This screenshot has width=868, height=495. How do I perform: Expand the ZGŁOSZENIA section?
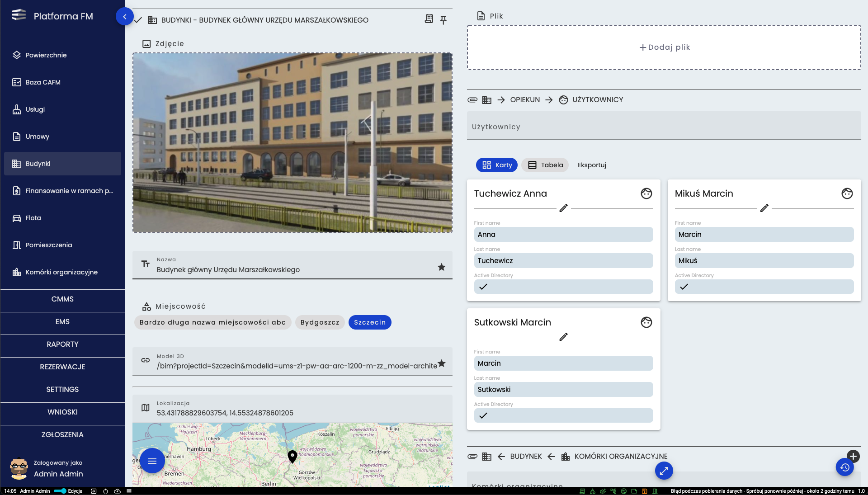tap(62, 435)
